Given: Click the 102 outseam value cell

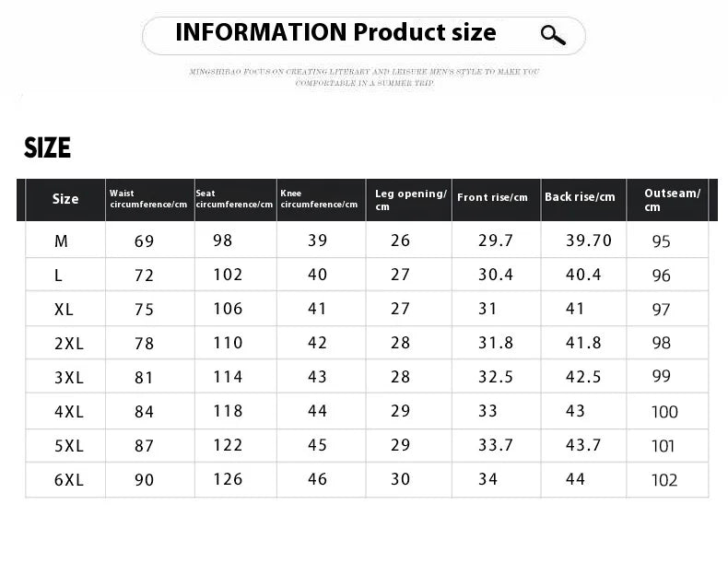Looking at the screenshot, I should 664,480.
